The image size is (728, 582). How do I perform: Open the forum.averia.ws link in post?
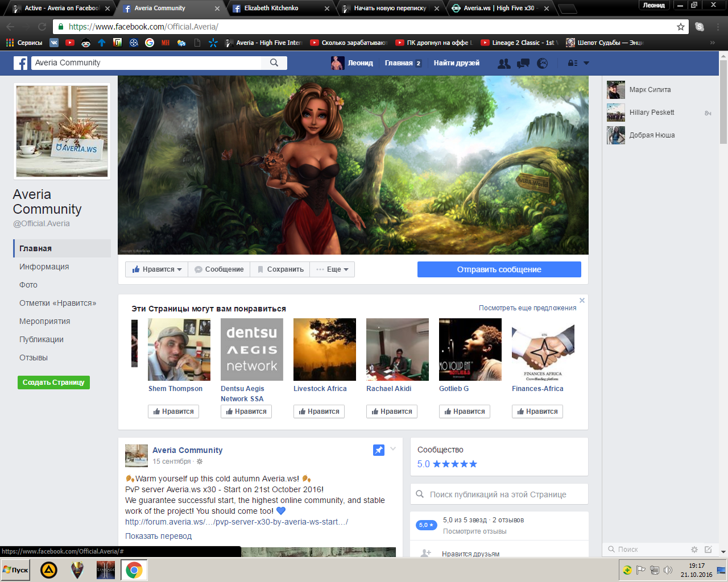click(x=237, y=522)
